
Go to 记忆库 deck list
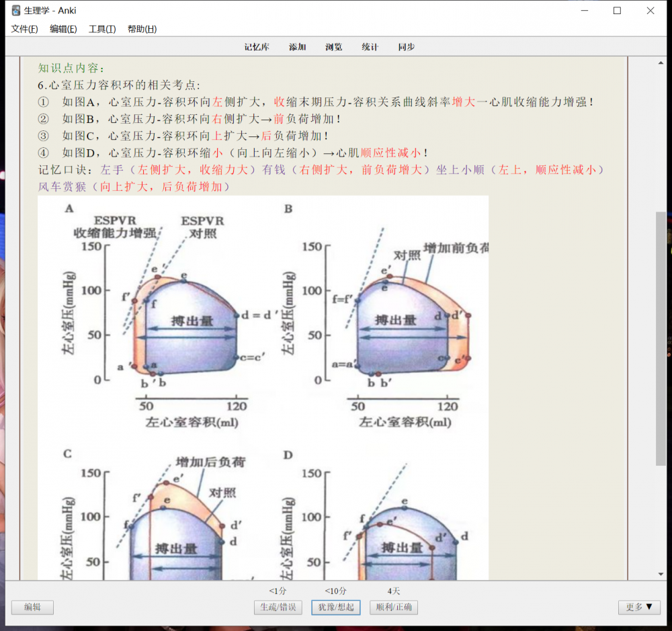click(x=257, y=47)
